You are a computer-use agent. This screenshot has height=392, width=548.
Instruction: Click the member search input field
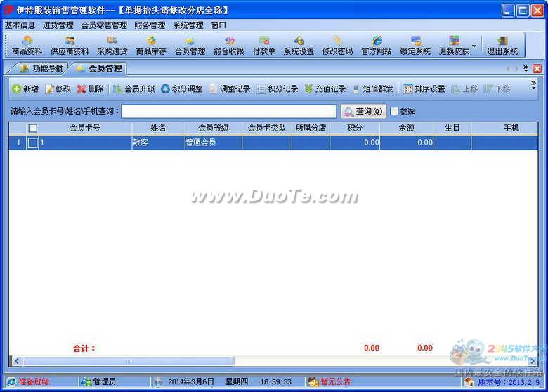click(x=229, y=111)
